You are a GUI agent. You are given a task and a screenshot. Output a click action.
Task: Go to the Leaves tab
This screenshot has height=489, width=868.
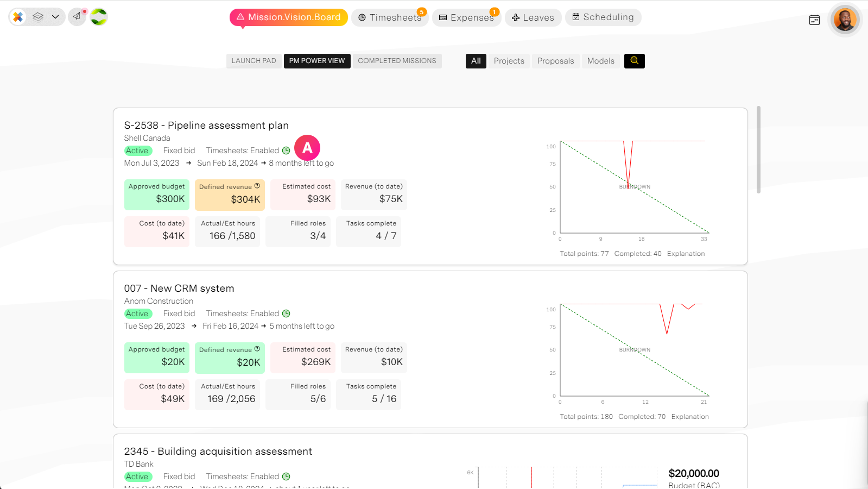[533, 17]
